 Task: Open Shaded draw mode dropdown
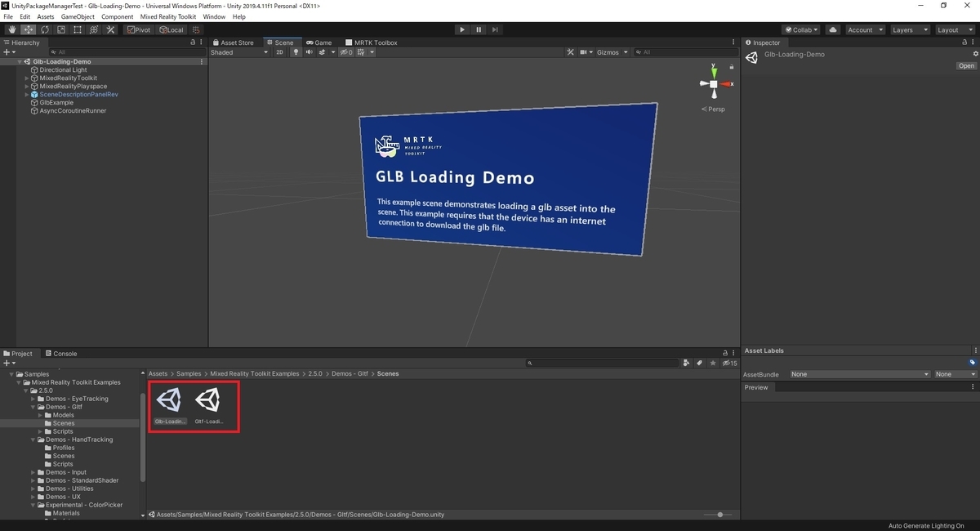tap(239, 52)
